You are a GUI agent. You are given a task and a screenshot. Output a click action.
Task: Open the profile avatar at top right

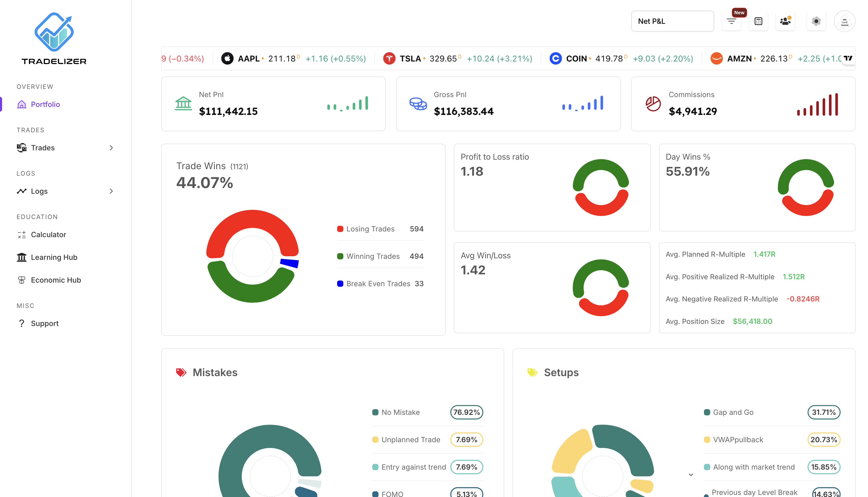pos(844,21)
